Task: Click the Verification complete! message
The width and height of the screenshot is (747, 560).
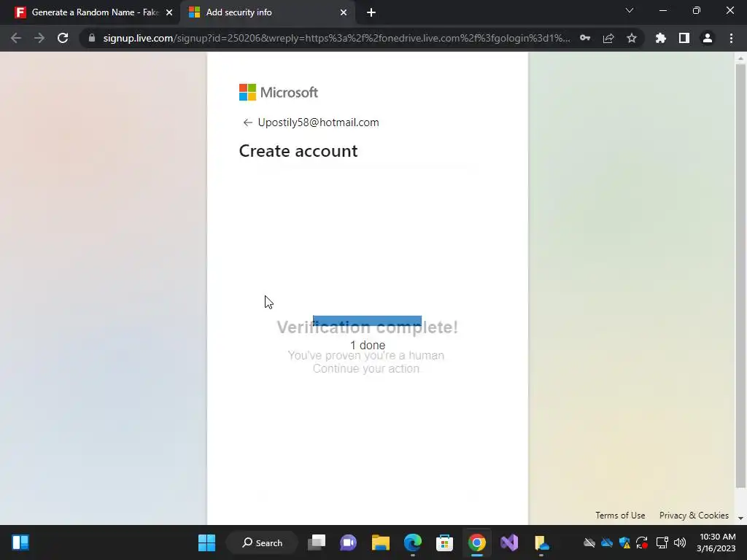Action: [x=368, y=327]
